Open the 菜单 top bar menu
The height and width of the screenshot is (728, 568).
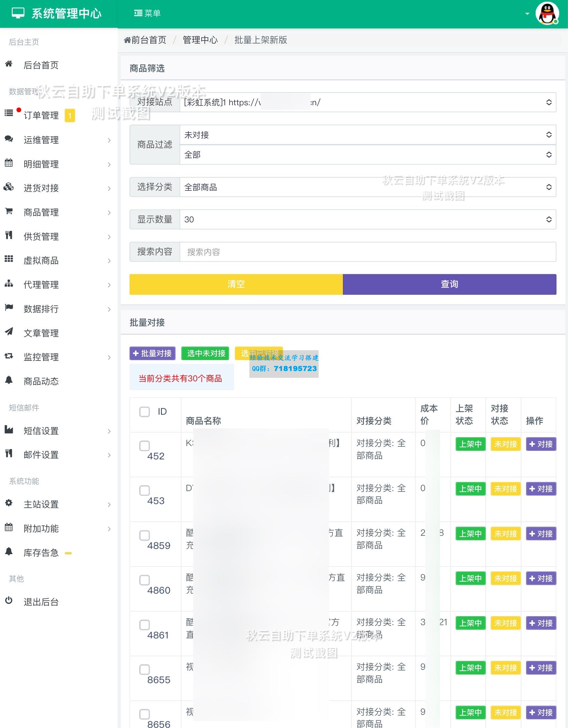[x=147, y=12]
